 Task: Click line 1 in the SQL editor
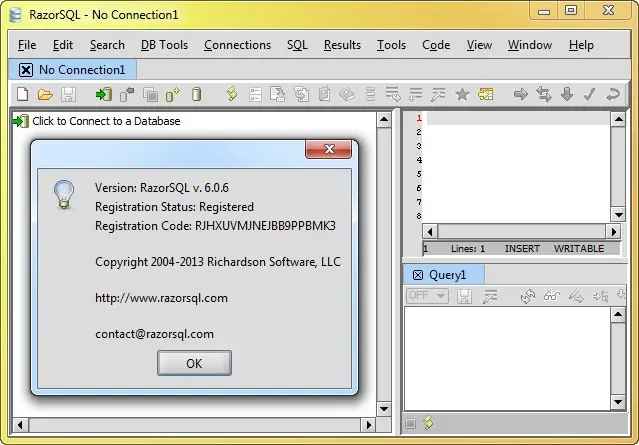click(x=518, y=118)
